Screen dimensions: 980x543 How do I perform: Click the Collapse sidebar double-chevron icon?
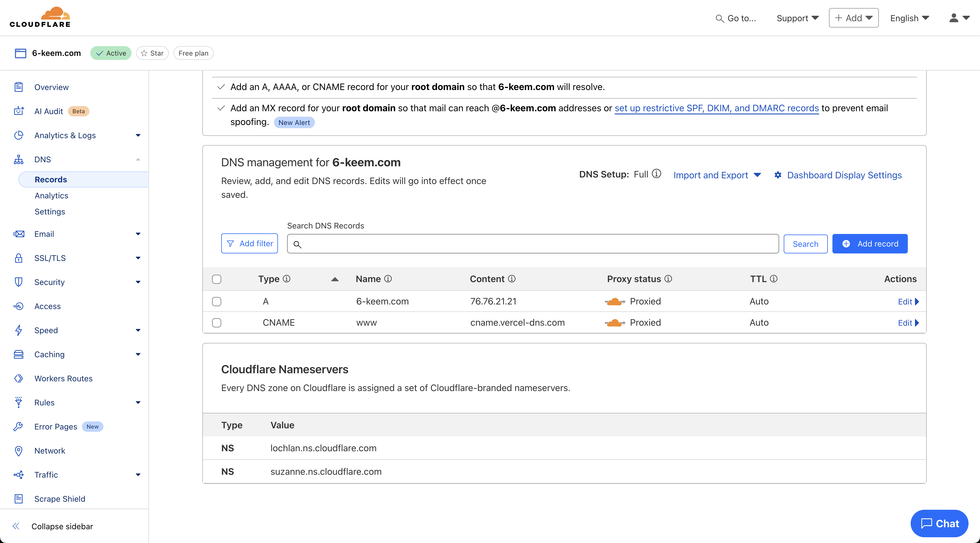[16, 526]
